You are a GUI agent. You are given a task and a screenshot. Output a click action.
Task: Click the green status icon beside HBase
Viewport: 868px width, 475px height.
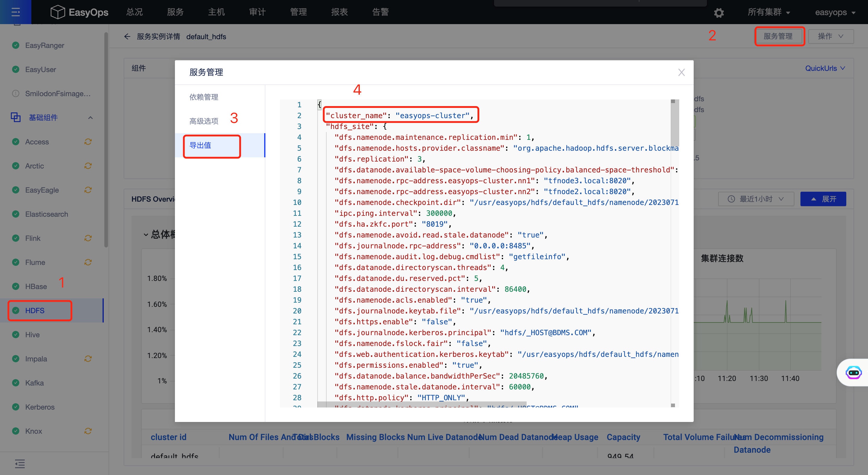coord(15,287)
